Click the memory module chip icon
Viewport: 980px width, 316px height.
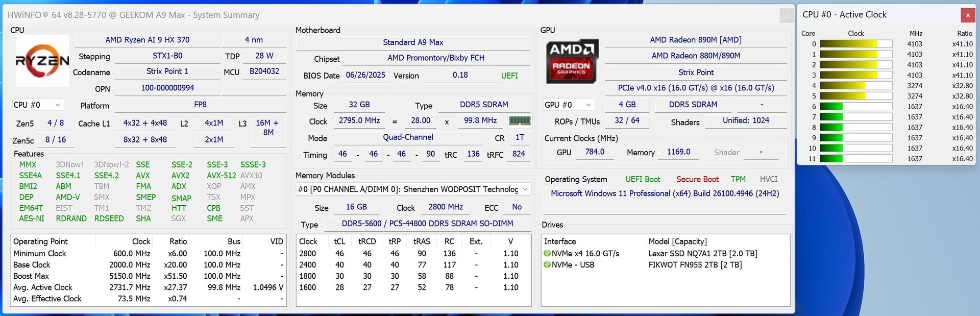(520, 121)
